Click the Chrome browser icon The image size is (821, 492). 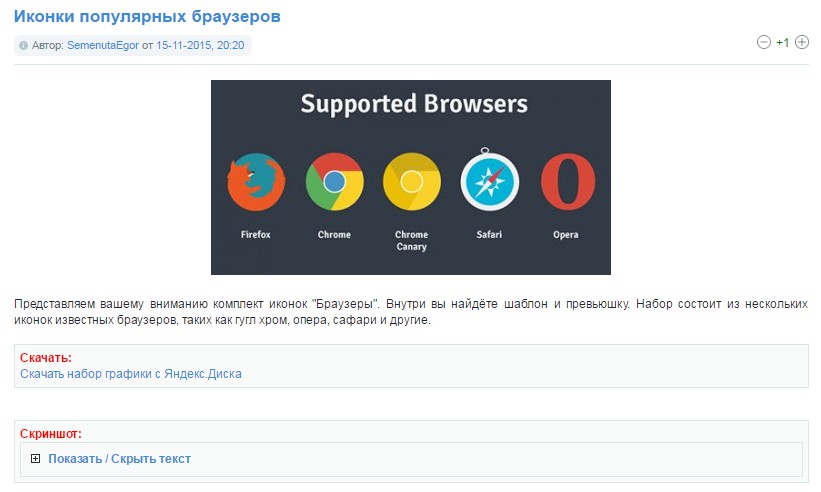coord(334,182)
